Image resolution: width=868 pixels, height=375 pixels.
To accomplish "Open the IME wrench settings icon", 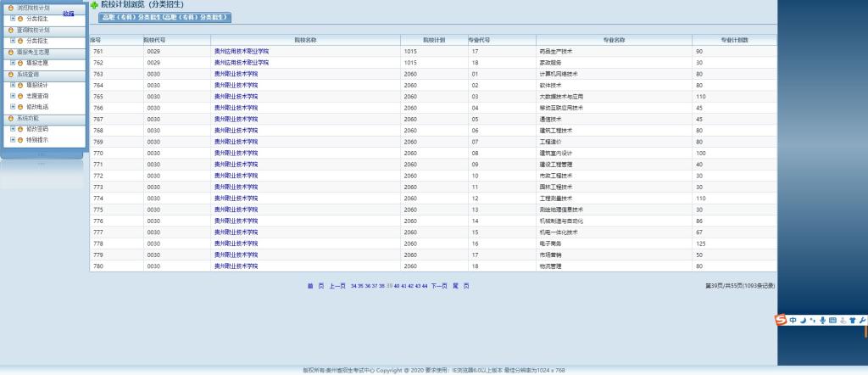I will [862, 320].
